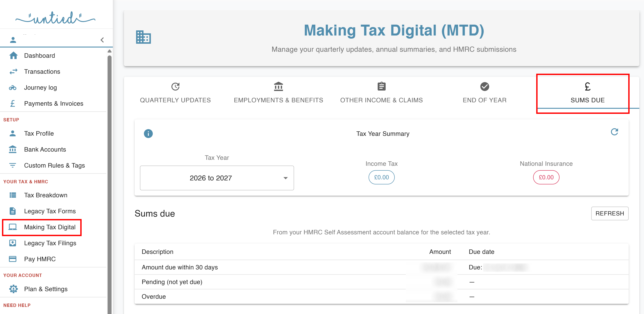Click the Making Tax Digital laptop icon
Image resolution: width=644 pixels, height=314 pixels.
(x=12, y=227)
